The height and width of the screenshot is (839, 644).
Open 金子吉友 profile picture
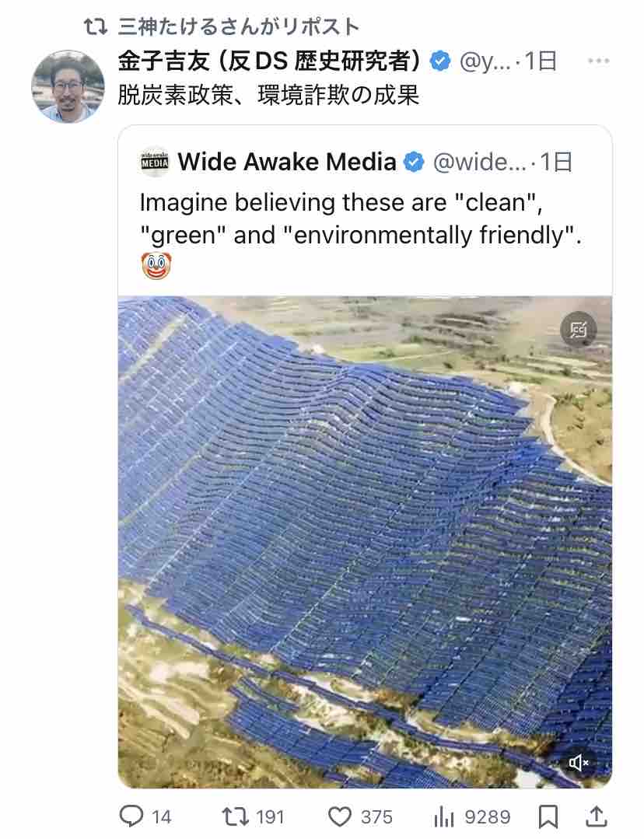(68, 86)
